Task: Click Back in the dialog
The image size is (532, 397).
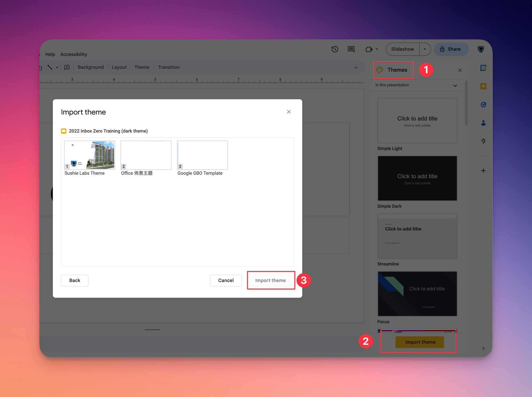Action: [75, 280]
